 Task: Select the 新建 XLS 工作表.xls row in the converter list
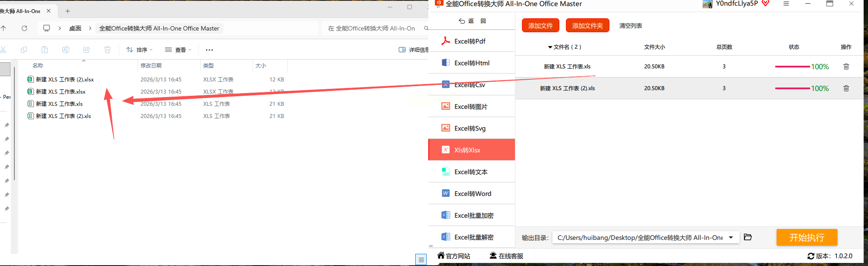(x=690, y=67)
